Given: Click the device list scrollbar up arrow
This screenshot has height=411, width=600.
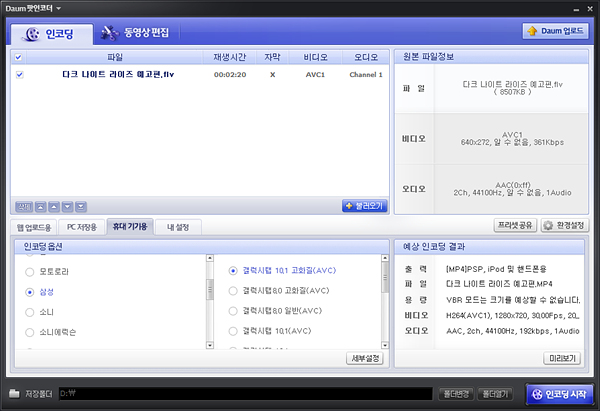Looking at the screenshot, I should 210,258.
